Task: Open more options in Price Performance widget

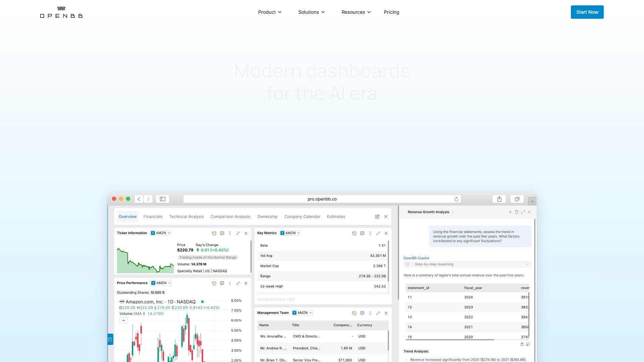Action: [x=230, y=283]
